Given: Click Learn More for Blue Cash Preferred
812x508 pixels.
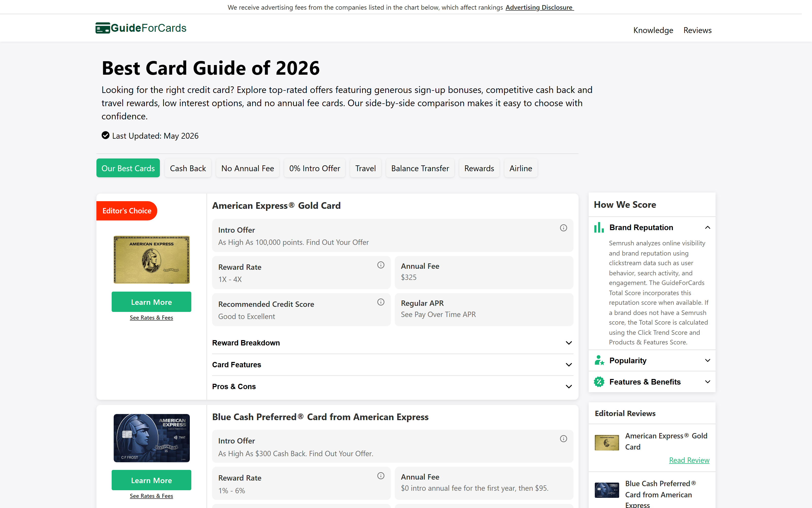Looking at the screenshot, I should coord(151,480).
